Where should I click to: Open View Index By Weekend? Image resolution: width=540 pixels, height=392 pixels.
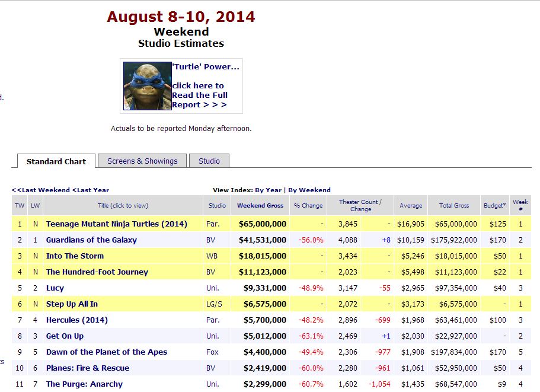click(x=309, y=190)
